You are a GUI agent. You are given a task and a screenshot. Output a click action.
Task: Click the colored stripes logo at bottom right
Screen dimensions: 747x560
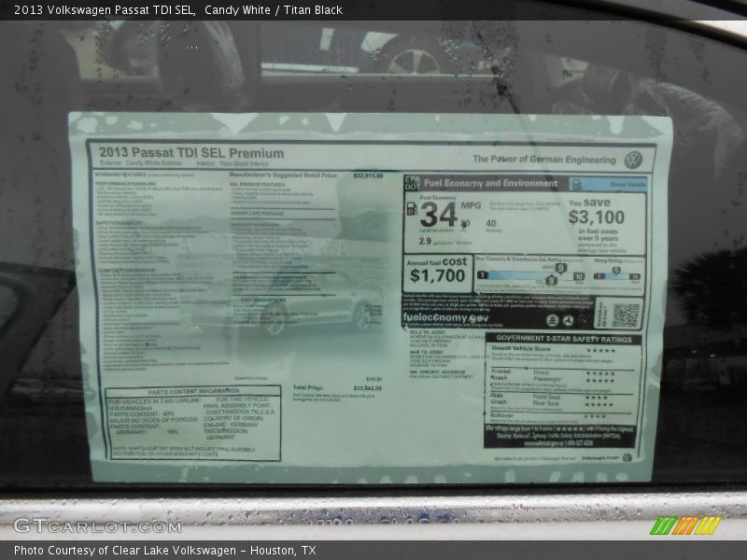(685, 525)
